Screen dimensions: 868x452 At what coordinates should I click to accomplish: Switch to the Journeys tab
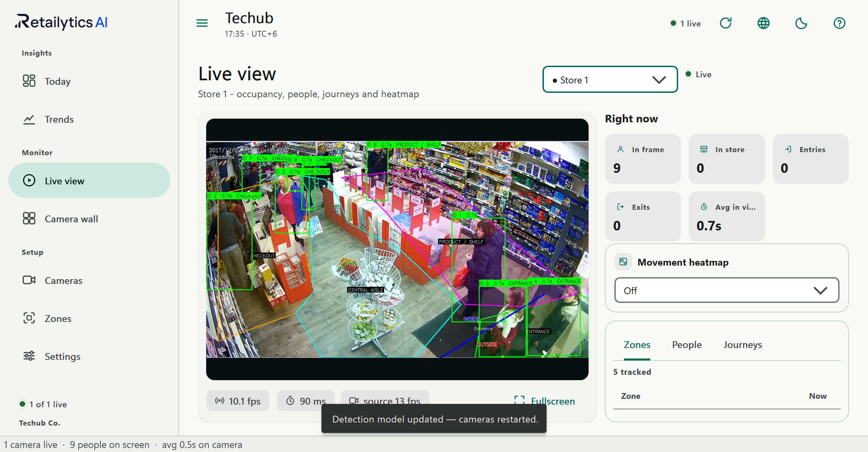click(743, 345)
